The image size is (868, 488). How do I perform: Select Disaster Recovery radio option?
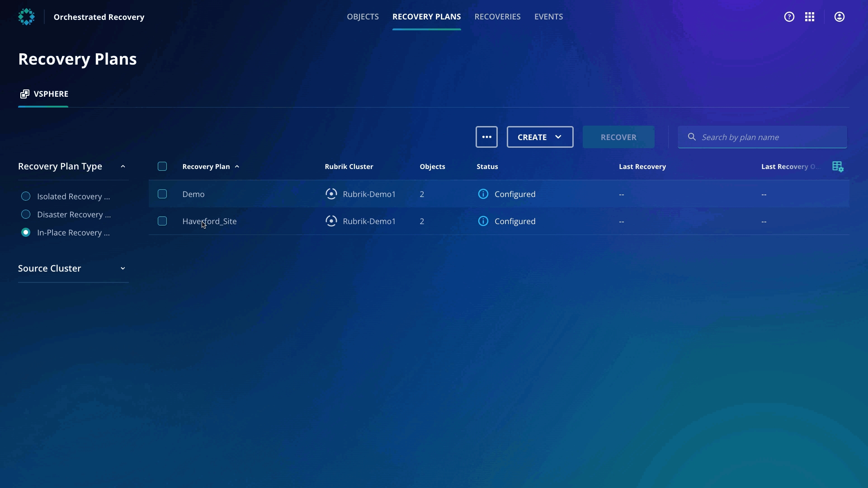[x=26, y=214]
